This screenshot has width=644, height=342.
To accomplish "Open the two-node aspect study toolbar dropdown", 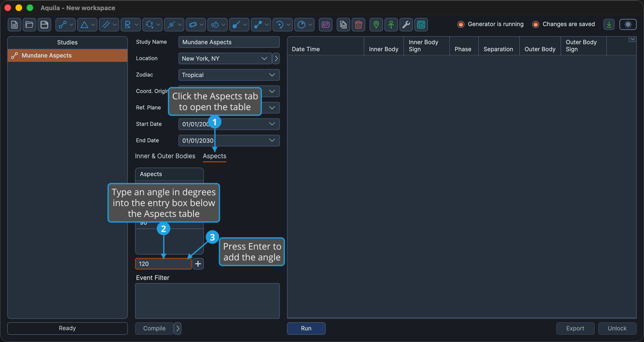I will point(66,25).
